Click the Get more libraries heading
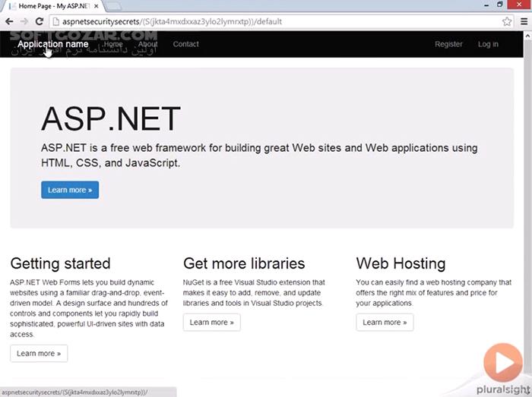The width and height of the screenshot is (532, 397). (244, 263)
